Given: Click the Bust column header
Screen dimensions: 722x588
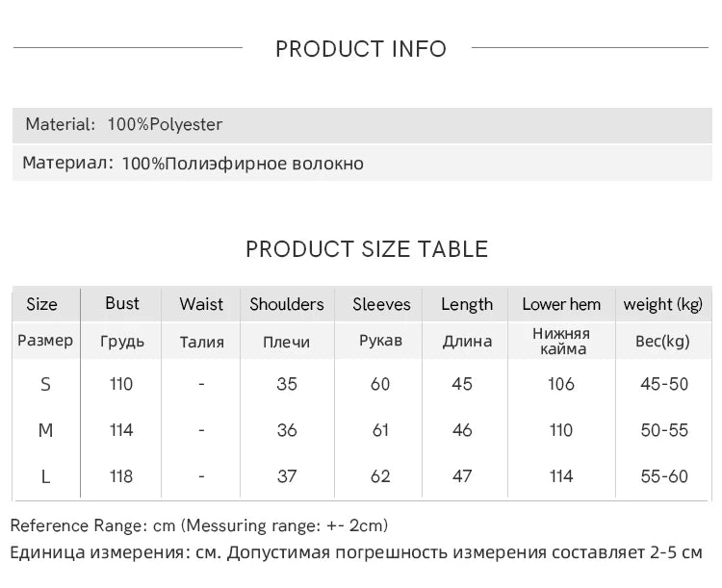Looking at the screenshot, I should [121, 303].
